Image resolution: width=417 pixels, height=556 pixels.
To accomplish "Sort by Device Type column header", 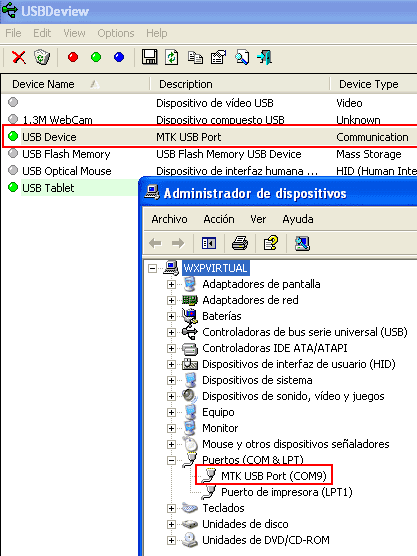I will 373,84.
